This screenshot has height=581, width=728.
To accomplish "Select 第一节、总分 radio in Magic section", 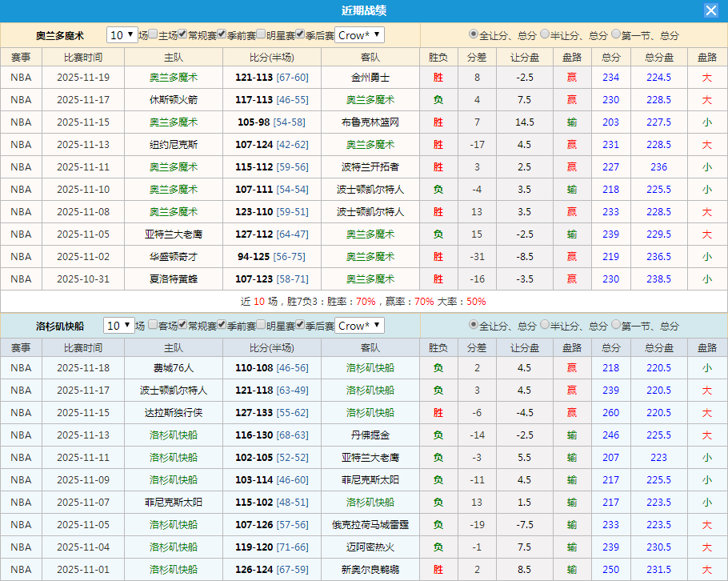I will (615, 34).
